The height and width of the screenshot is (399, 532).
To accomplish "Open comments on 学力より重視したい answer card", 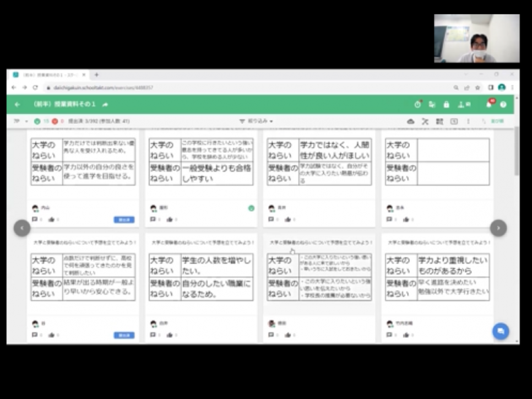I will click(389, 335).
